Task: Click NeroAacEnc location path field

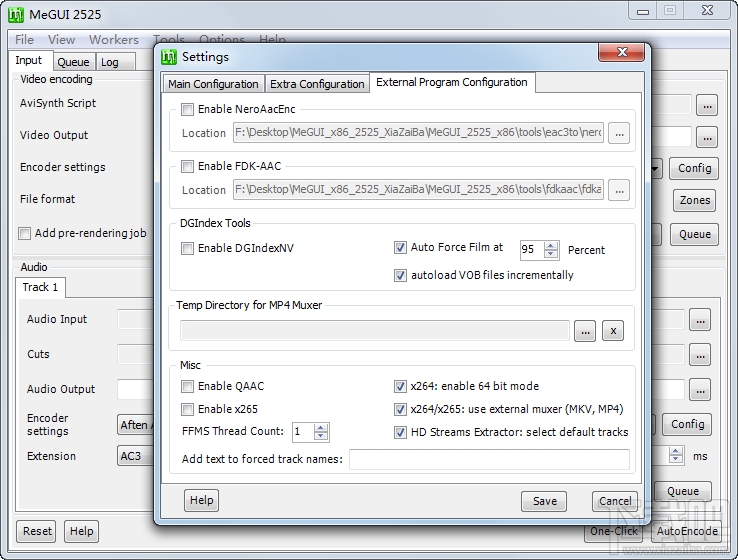Action: pyautogui.click(x=418, y=133)
